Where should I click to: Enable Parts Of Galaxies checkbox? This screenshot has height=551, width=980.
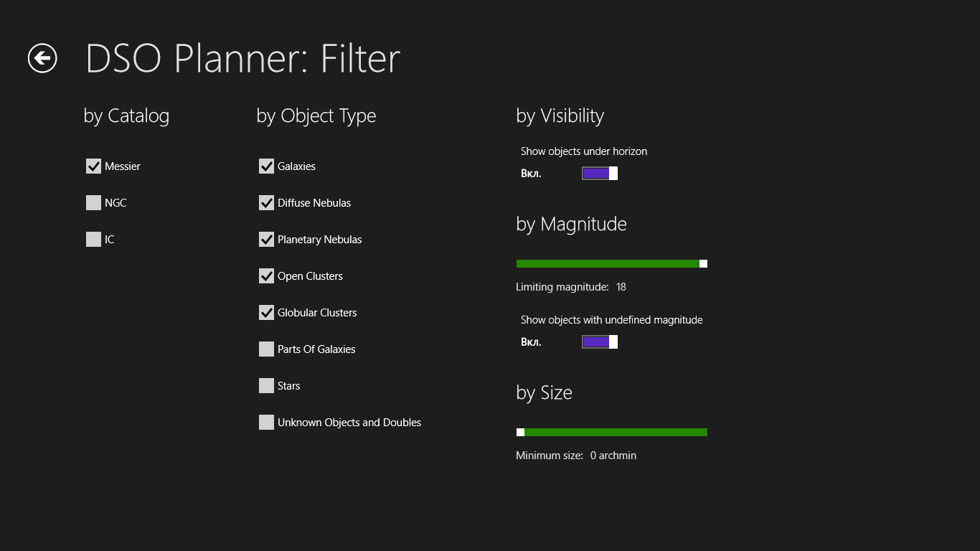tap(266, 349)
